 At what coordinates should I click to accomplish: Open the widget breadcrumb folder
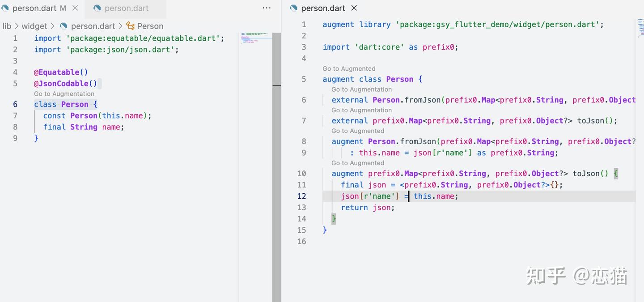click(x=34, y=26)
